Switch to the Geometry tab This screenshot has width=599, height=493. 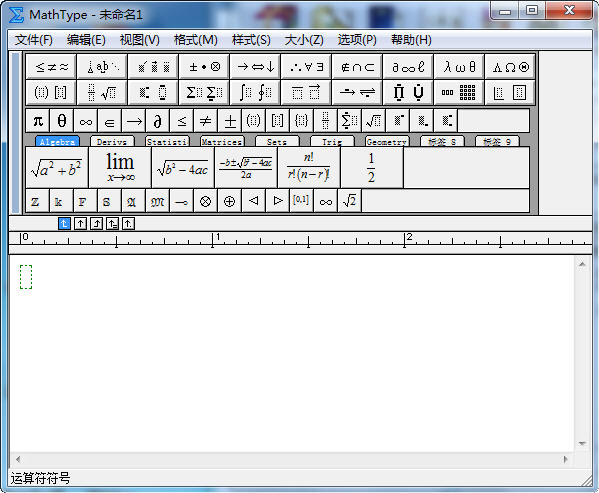(387, 141)
